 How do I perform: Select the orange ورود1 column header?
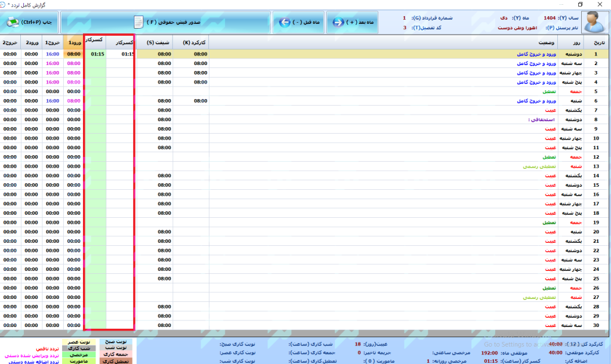[74, 43]
